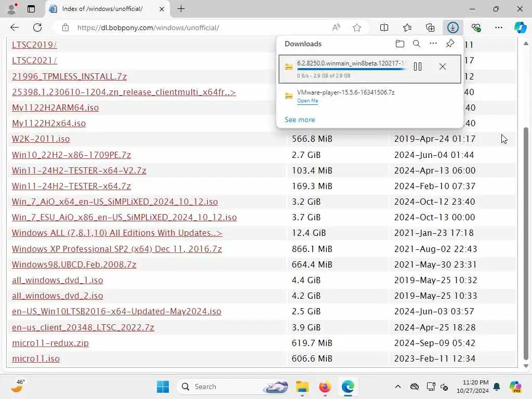Open Tab actions menu icon
This screenshot has width=532, height=399.
[31, 9]
